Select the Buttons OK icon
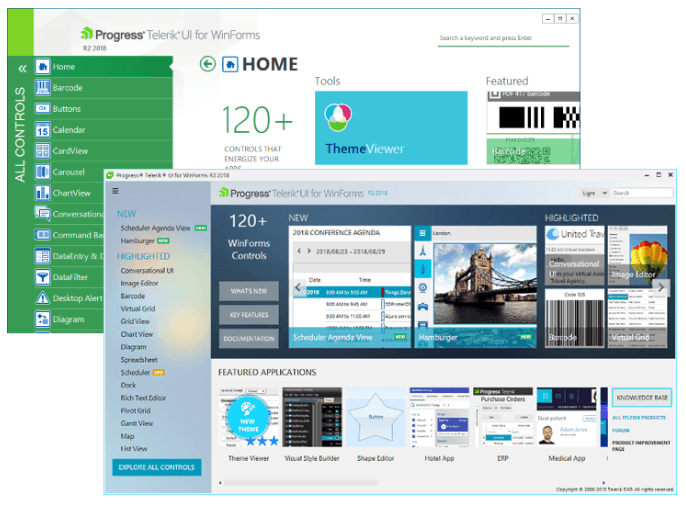This screenshot has width=686, height=514. coord(42,108)
